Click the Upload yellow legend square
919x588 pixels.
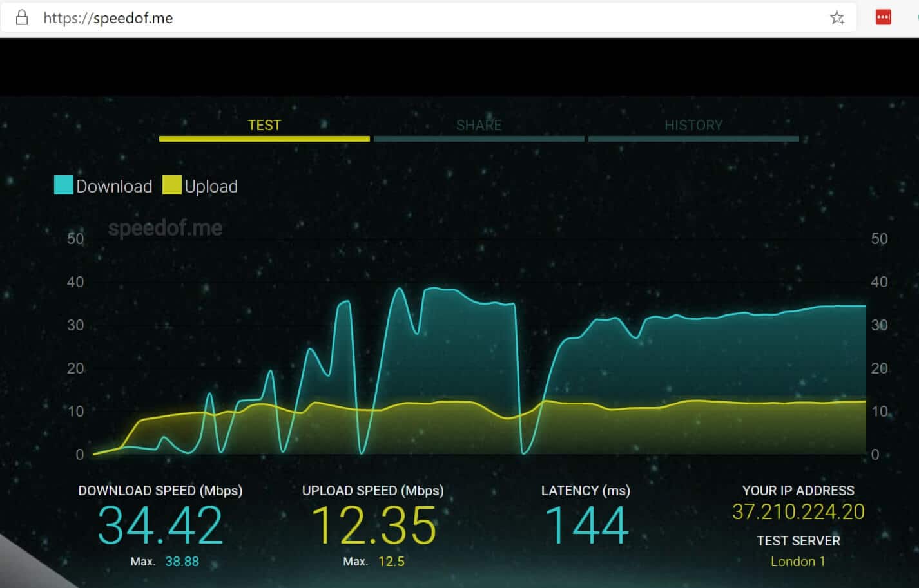(171, 185)
